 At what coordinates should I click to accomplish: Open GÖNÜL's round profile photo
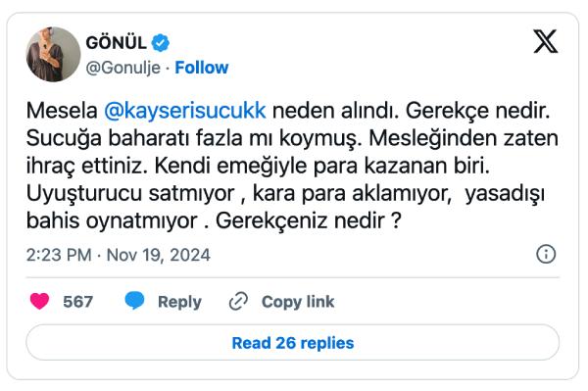point(53,54)
